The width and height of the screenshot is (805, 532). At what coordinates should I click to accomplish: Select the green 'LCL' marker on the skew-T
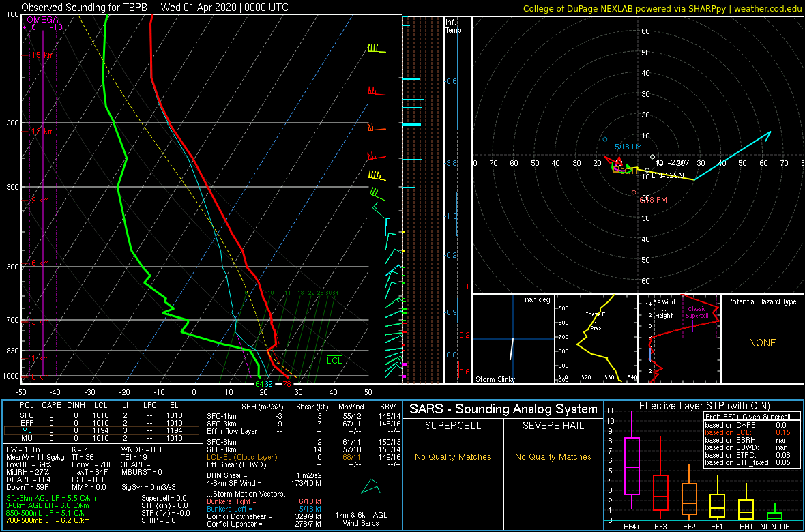334,359
